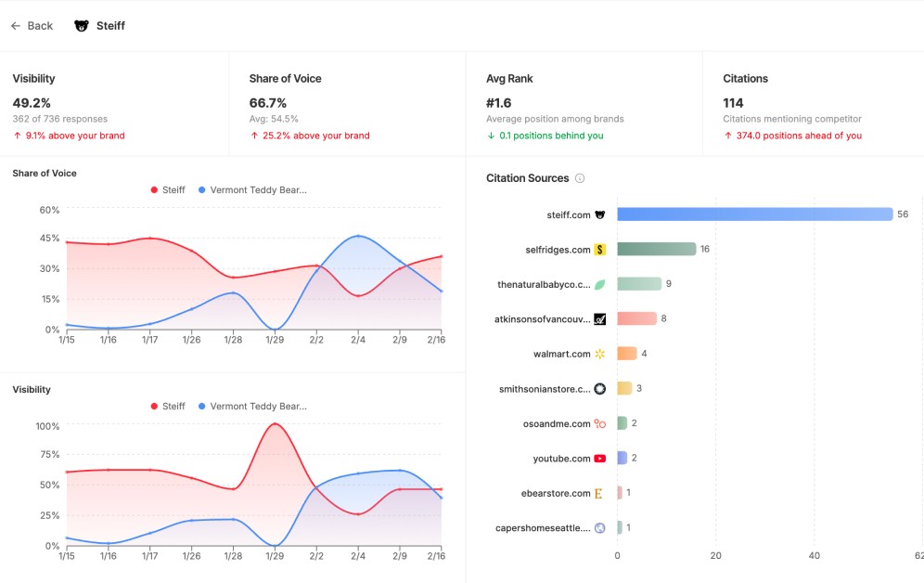Click the walmart.com spark icon
Image resolution: width=924 pixels, height=583 pixels.
pyautogui.click(x=600, y=354)
